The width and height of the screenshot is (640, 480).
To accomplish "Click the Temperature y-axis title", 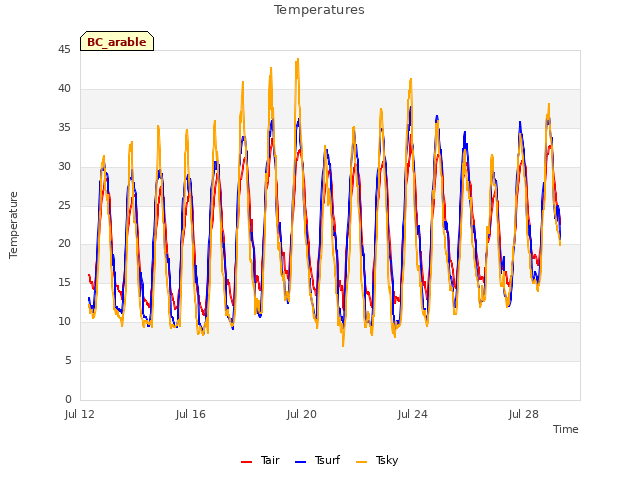I will 13,225.
